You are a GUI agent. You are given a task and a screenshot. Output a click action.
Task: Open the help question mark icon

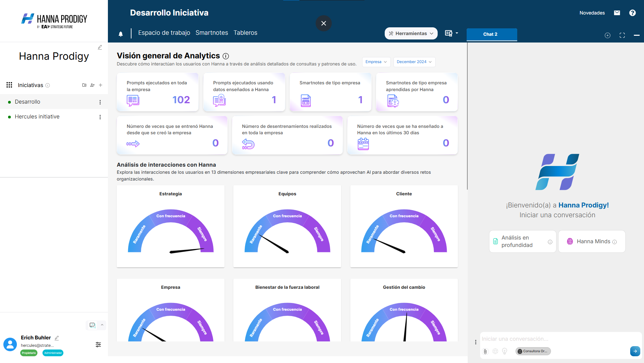click(x=633, y=13)
